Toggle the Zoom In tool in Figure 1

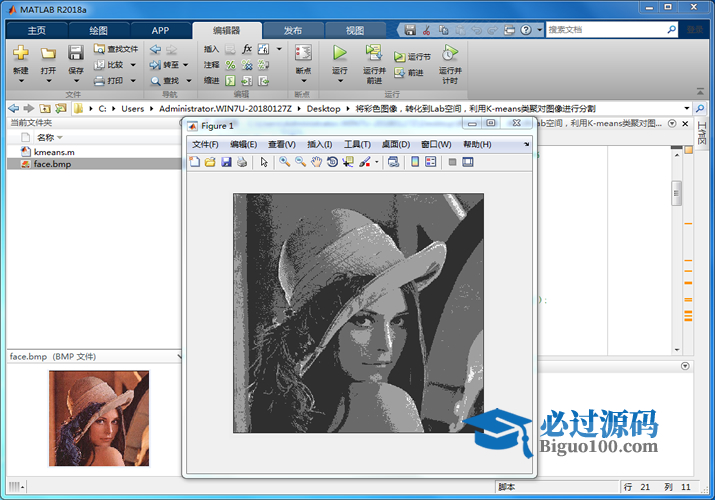285,162
